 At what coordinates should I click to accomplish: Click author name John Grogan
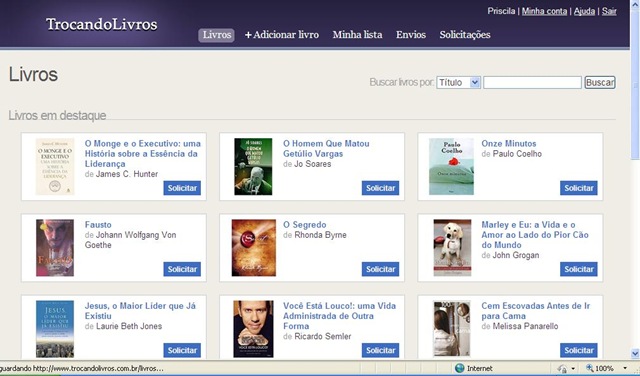[516, 256]
